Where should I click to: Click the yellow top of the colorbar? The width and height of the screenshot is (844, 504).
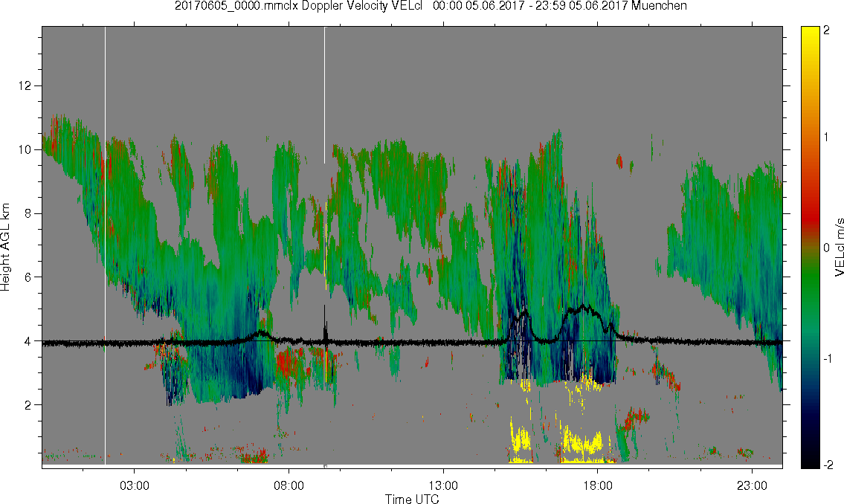[810, 35]
